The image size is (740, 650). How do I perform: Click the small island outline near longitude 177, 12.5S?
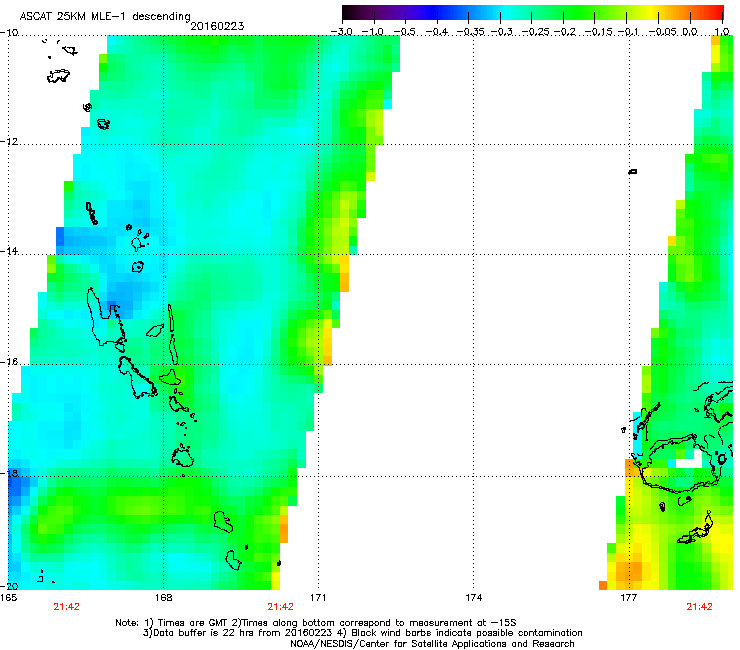pos(633,171)
